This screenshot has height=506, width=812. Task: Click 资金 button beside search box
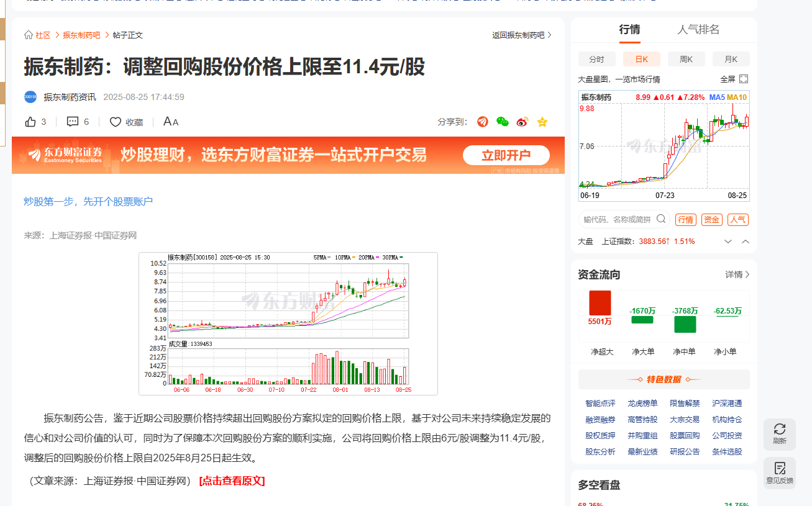click(x=711, y=220)
